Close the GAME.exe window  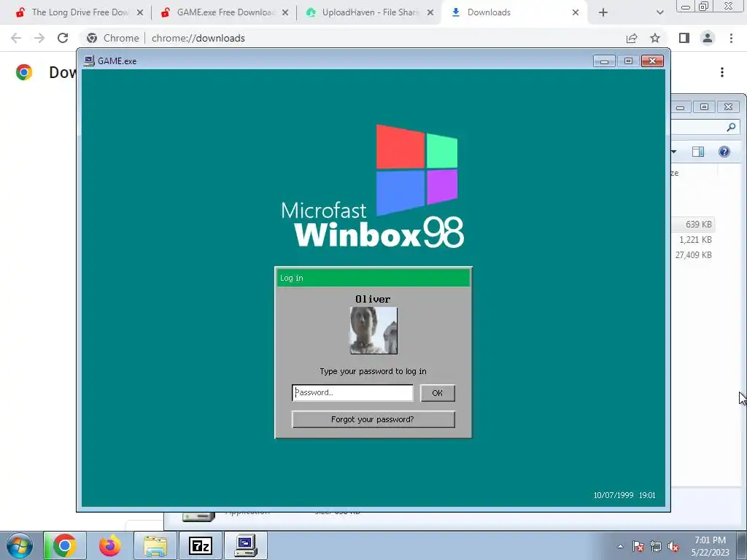652,61
